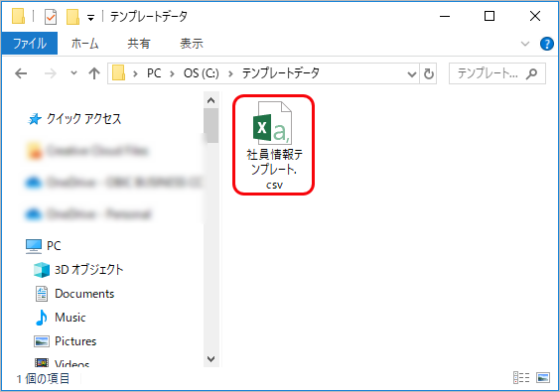Expand the ribbon with the chevron
The width and height of the screenshot is (560, 392).
(x=525, y=44)
